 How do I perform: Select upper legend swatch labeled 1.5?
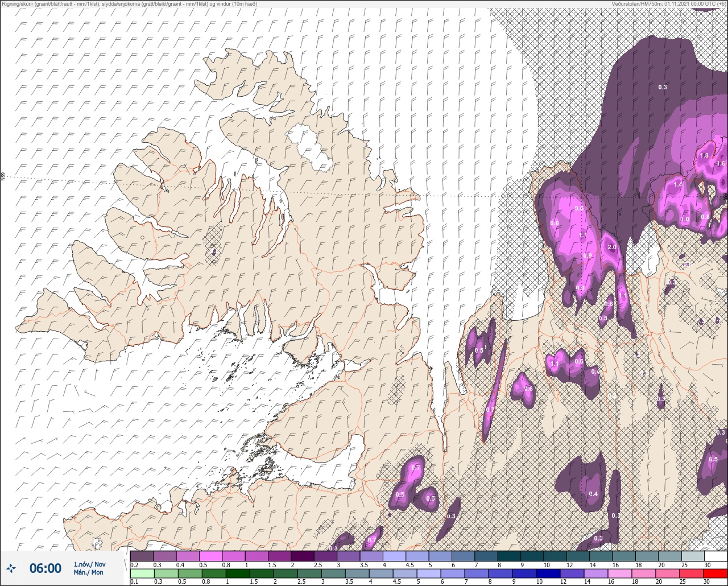pos(279,556)
